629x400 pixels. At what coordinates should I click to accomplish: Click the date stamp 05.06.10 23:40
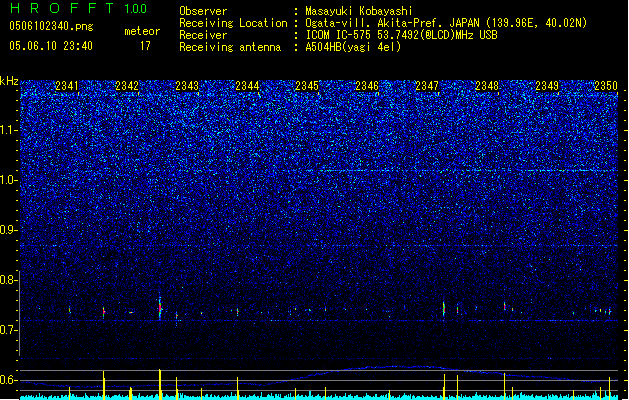point(51,46)
